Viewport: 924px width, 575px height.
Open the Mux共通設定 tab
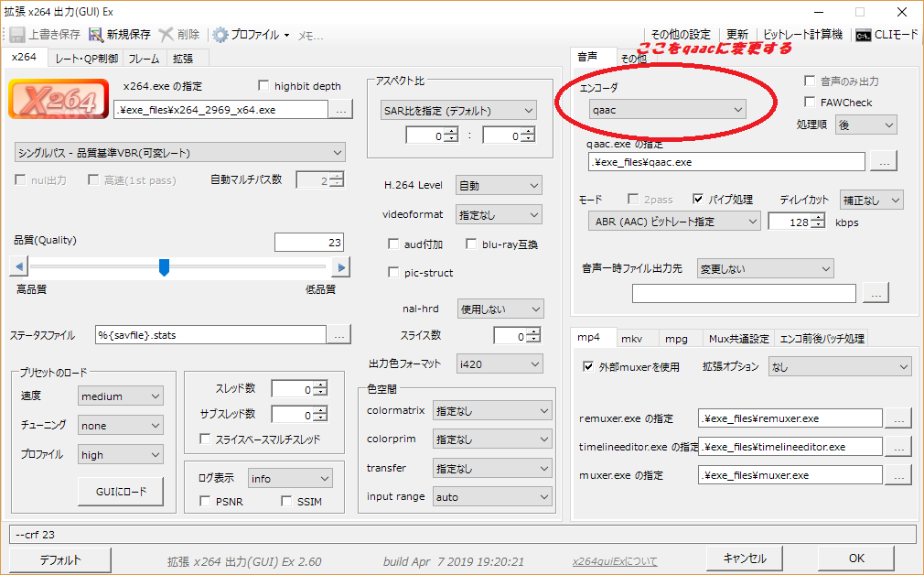pyautogui.click(x=739, y=339)
